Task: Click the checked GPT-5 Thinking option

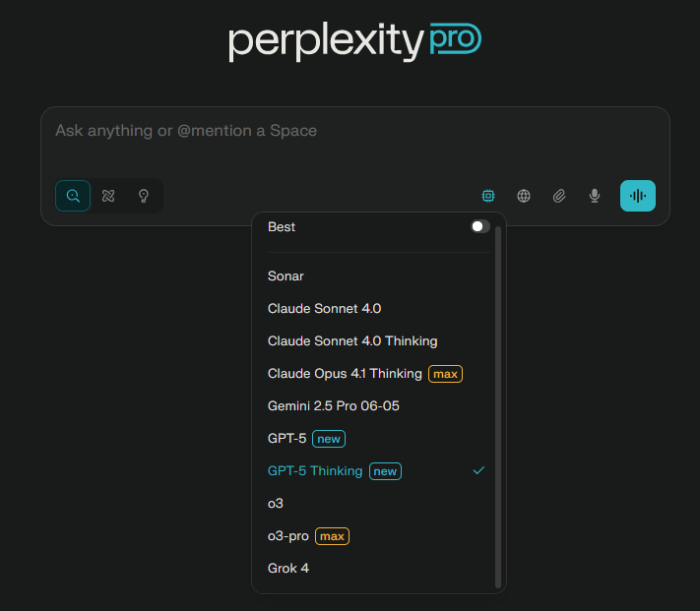Action: tap(379, 471)
